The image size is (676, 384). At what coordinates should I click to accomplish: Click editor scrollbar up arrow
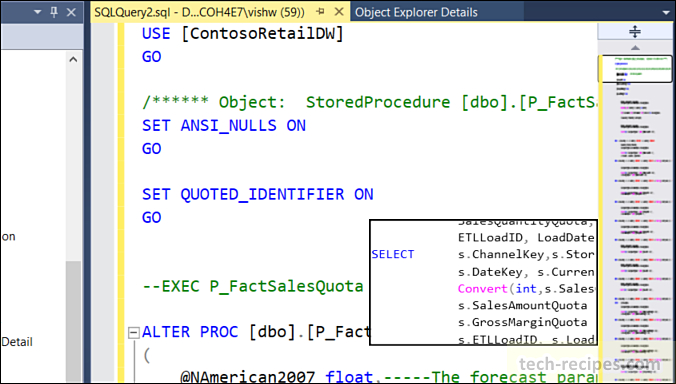[635, 47]
